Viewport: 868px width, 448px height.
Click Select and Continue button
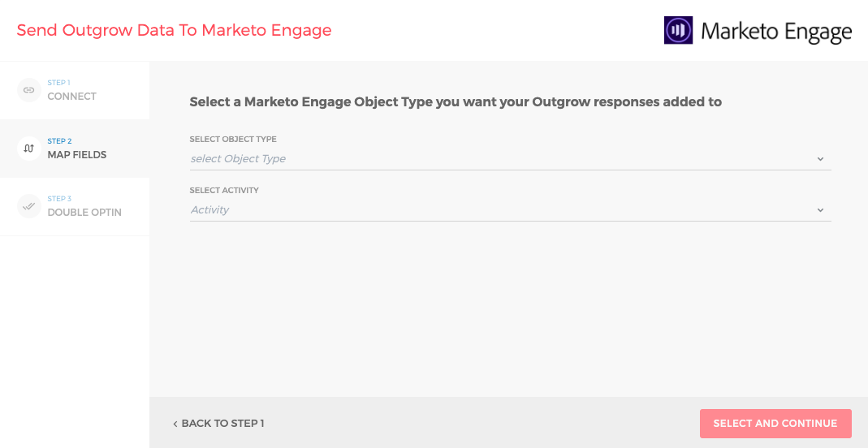pos(775,424)
